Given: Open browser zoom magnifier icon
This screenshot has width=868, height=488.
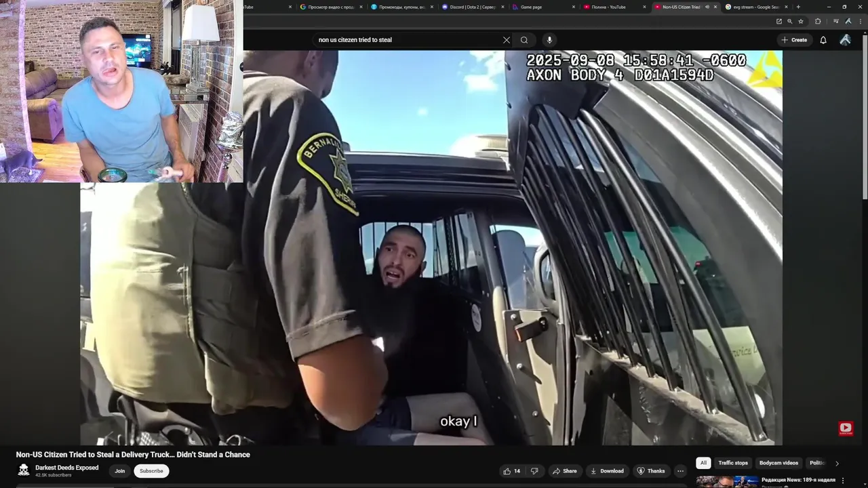Looking at the screenshot, I should coord(790,21).
